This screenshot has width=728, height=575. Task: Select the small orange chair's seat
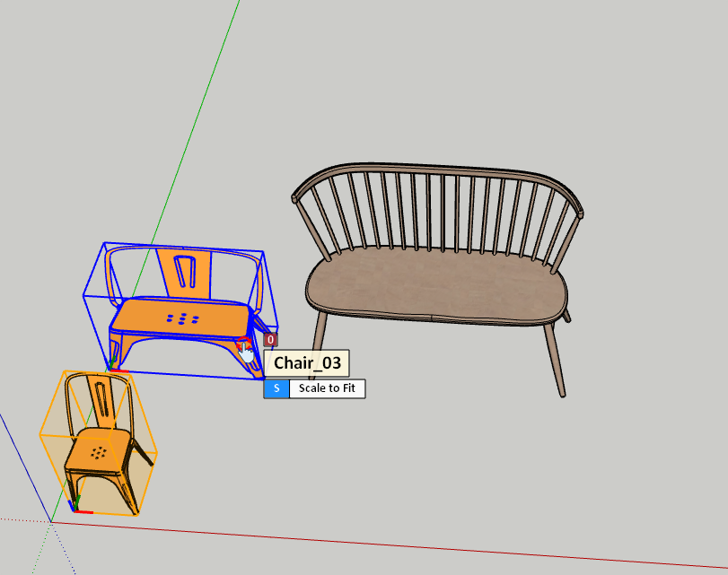point(99,450)
